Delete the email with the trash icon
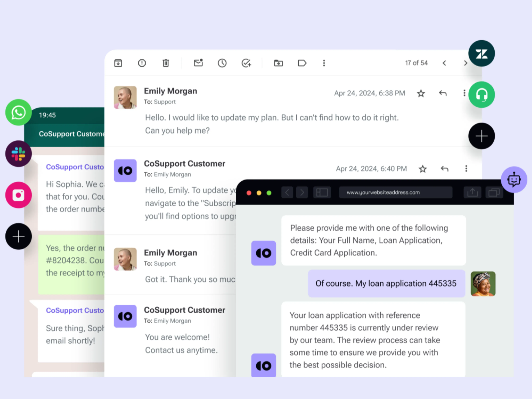Screen dimensions: 532x399 [166, 63]
